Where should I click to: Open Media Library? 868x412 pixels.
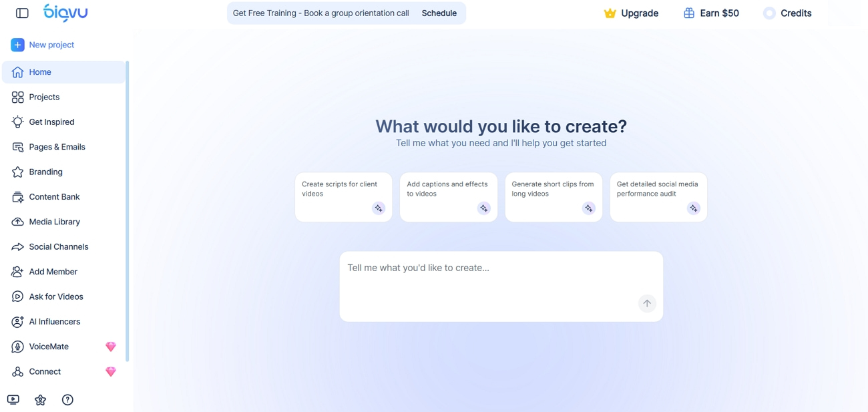[63, 222]
